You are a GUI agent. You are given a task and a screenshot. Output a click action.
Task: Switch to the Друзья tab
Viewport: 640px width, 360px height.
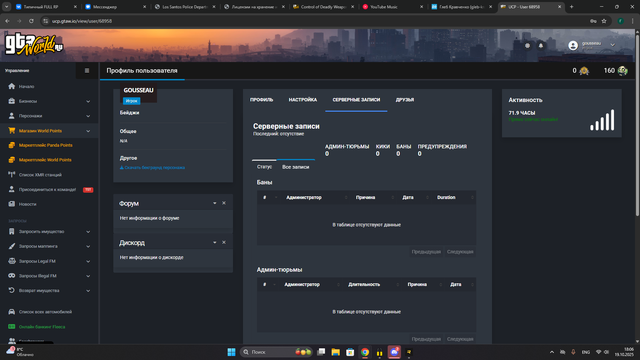click(x=405, y=100)
